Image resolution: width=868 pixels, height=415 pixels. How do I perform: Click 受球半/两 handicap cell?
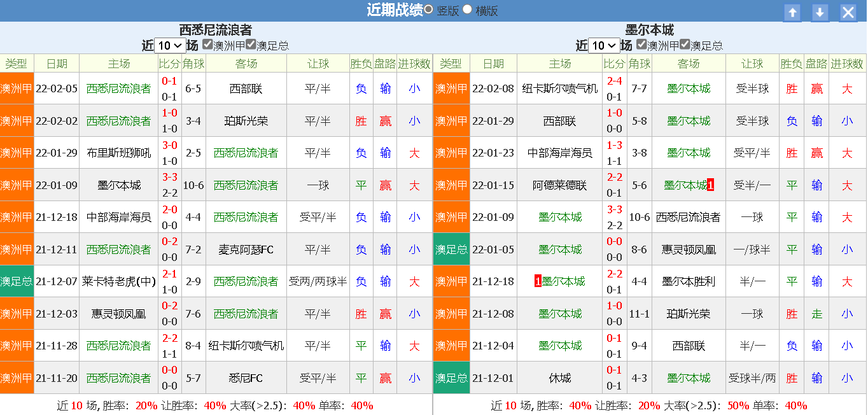coord(752,378)
